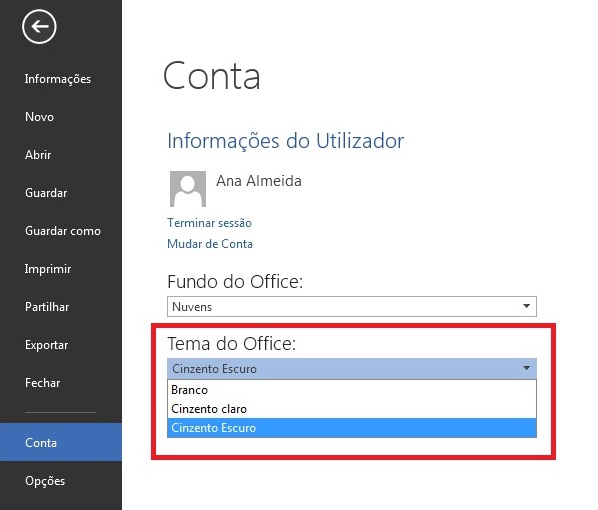The image size is (598, 510).
Task: Click the Tema do Office combo box field
Action: pyautogui.click(x=352, y=368)
